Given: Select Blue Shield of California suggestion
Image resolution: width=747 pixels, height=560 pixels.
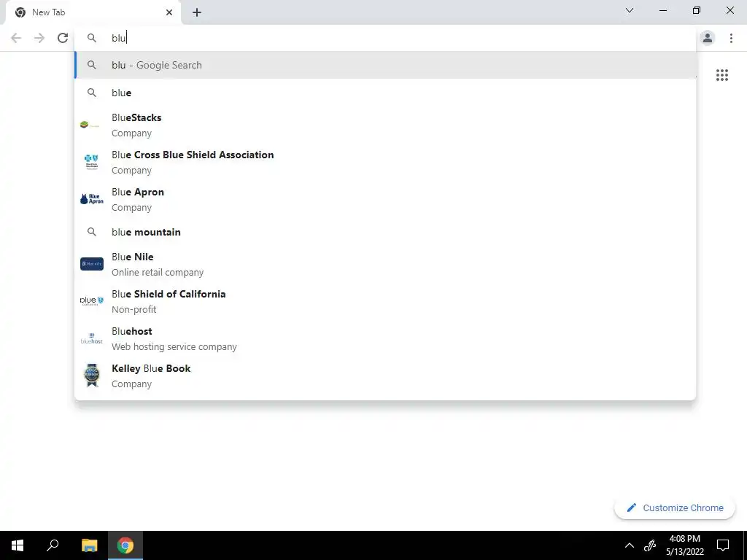Looking at the screenshot, I should [x=385, y=301].
